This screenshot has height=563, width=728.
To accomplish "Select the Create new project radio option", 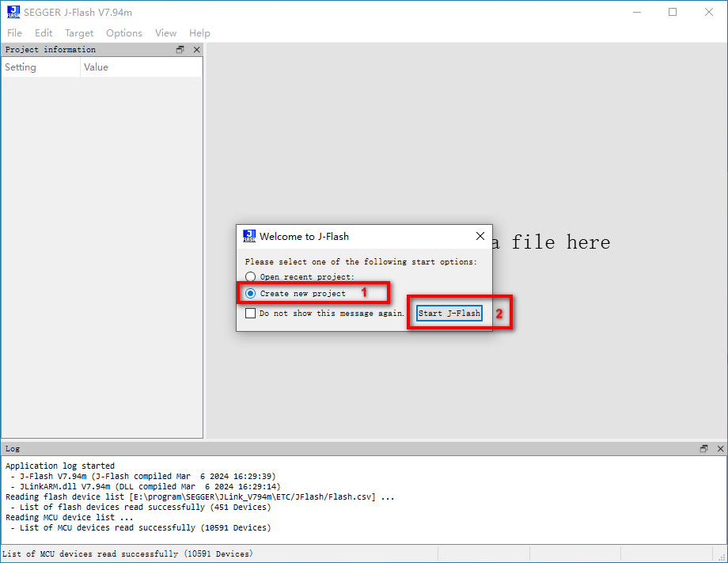I will point(250,294).
